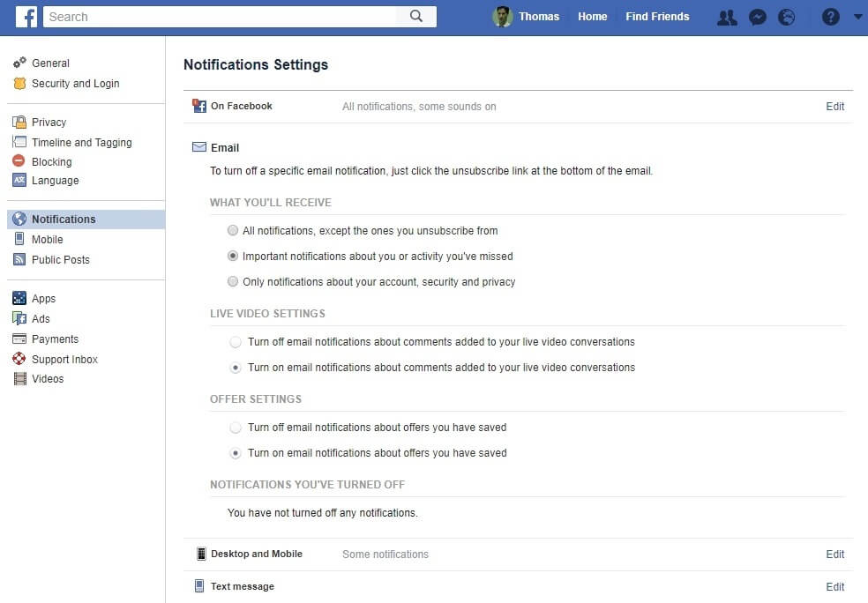
Task: Open Thomas profile picture
Action: 502,17
